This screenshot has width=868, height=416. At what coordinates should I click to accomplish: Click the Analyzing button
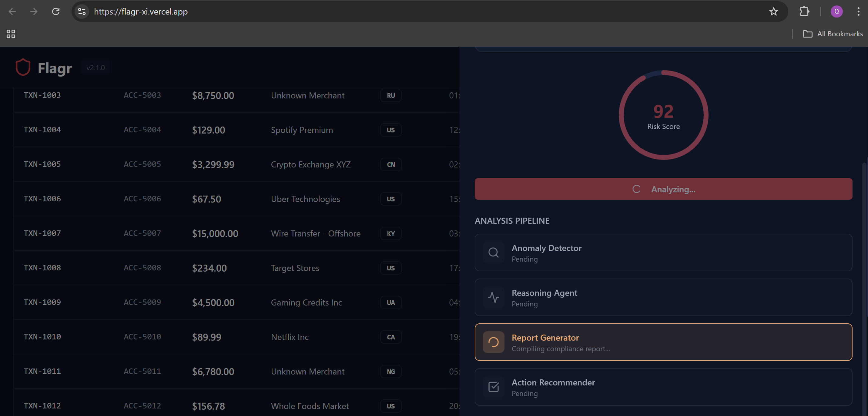[663, 189]
